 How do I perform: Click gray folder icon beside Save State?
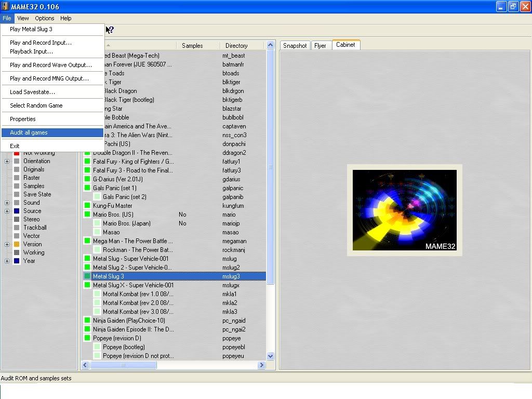[x=16, y=194]
